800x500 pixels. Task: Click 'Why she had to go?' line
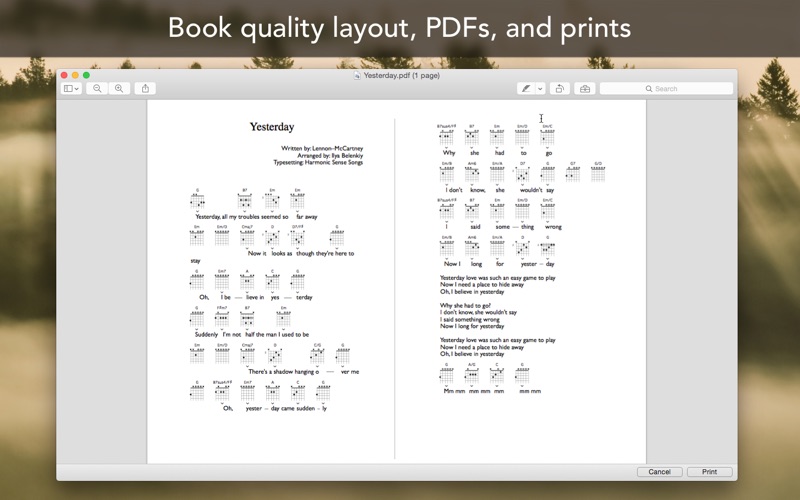(465, 306)
